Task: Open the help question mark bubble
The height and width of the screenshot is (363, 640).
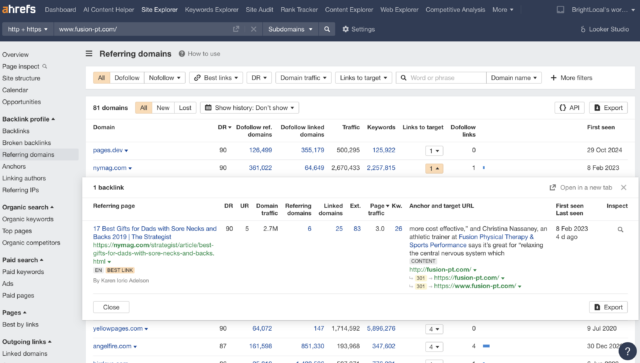Action: pos(627,351)
